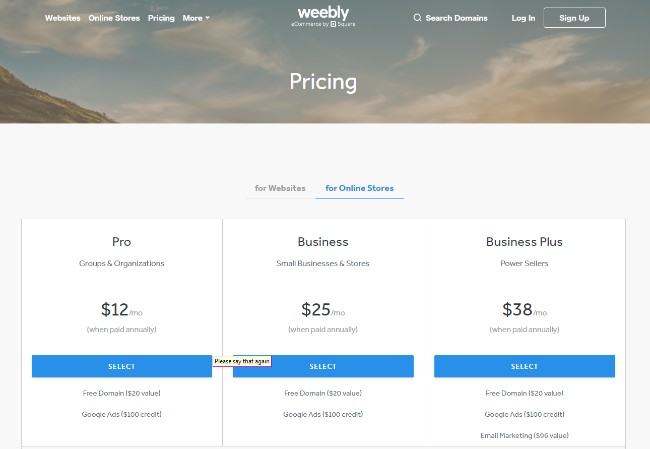Click Search Domains text
Viewport: 650px width, 449px height.
click(x=456, y=18)
